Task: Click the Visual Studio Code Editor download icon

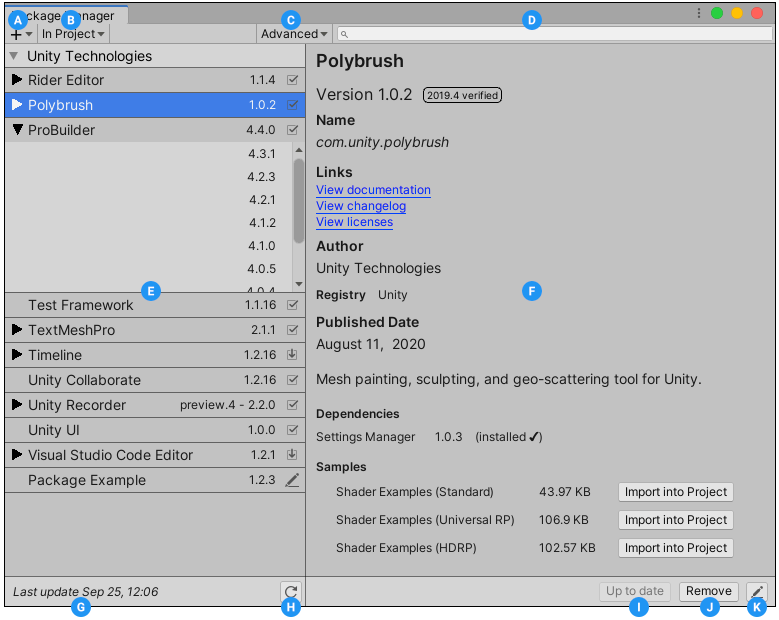Action: pos(292,455)
